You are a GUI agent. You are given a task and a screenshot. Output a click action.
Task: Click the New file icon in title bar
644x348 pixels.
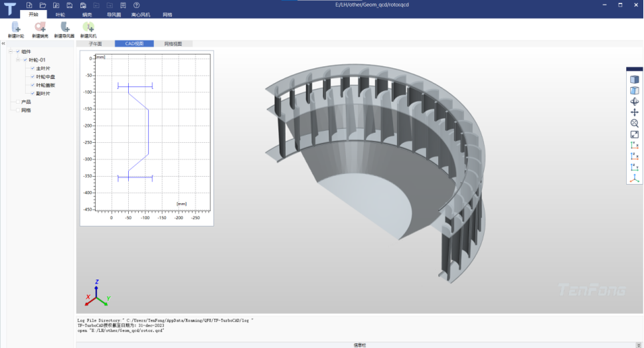29,5
